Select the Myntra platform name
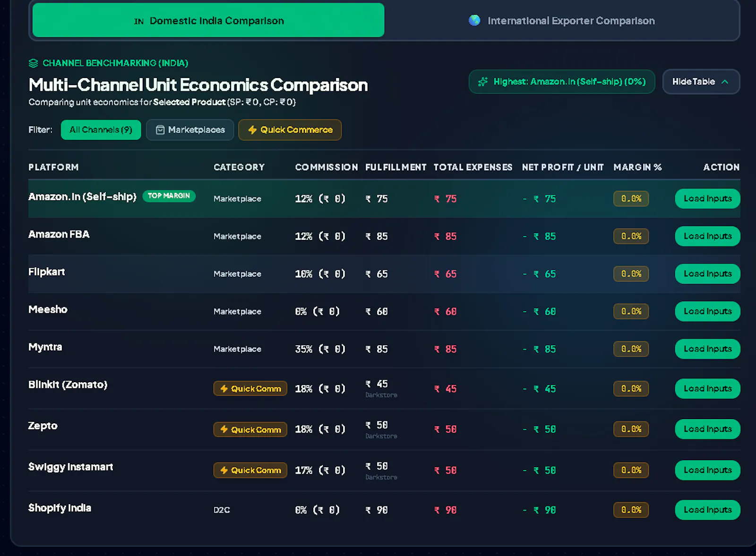 point(45,347)
